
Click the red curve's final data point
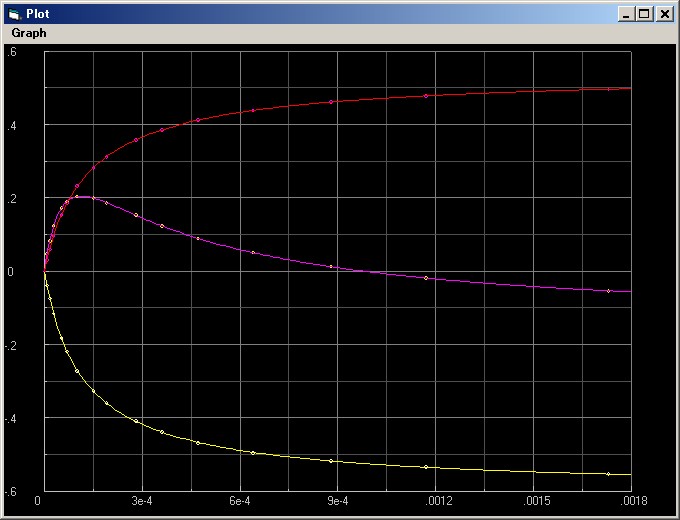click(608, 89)
